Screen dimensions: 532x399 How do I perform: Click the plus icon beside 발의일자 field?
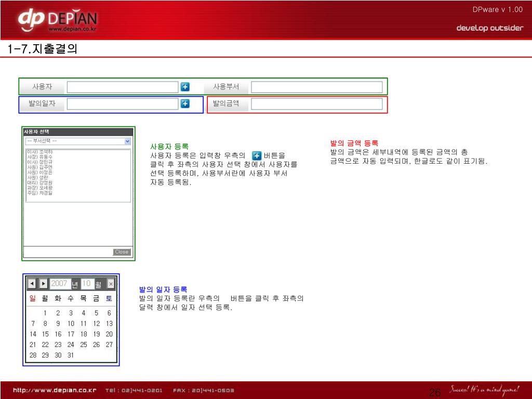pos(185,104)
